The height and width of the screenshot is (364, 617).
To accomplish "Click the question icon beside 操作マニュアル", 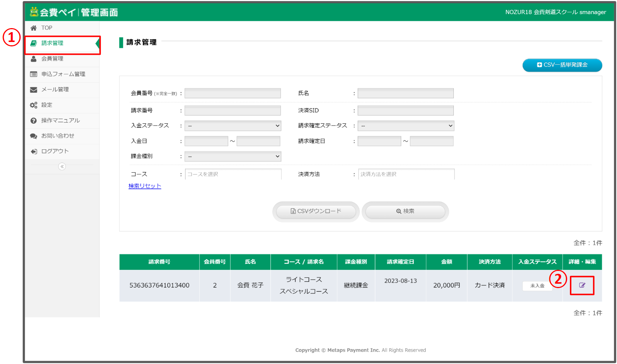I will (33, 120).
